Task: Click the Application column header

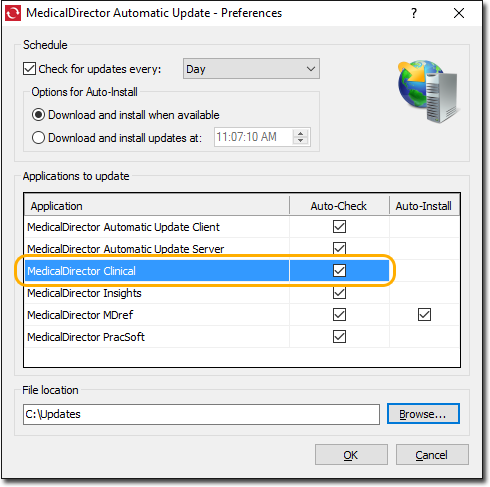Action: pyautogui.click(x=157, y=206)
